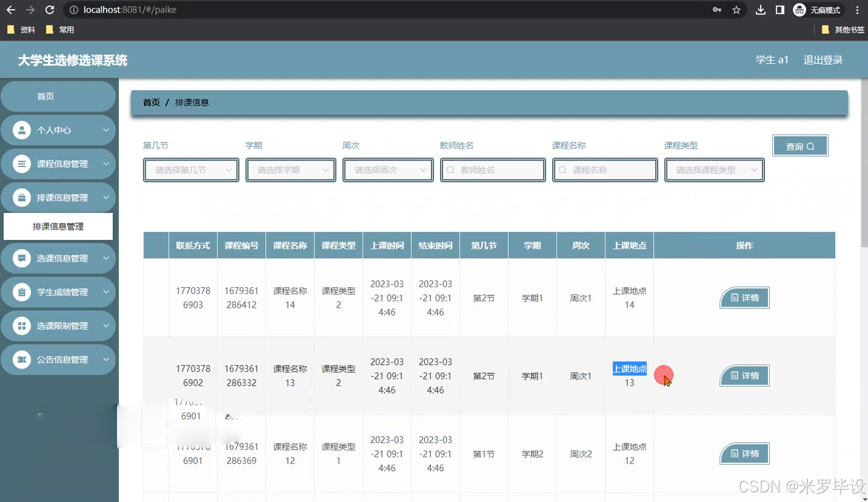Click the 上课时间 column header

[387, 246]
